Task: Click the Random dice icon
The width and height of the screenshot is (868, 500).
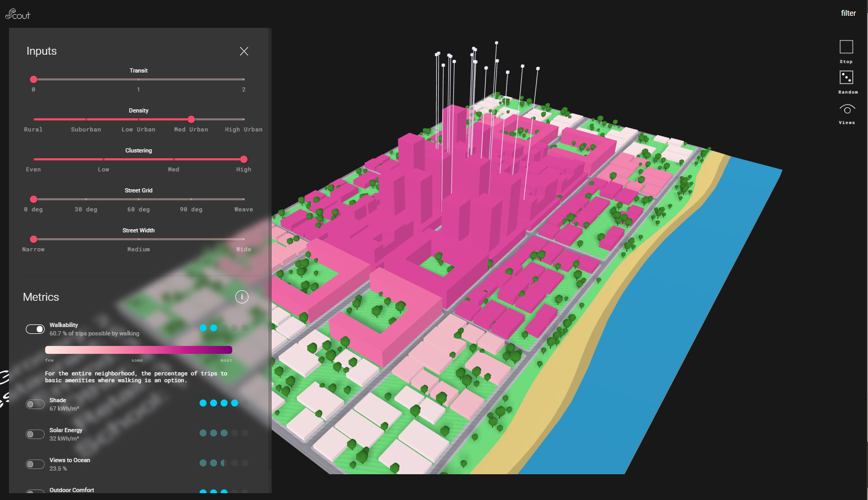Action: tap(846, 78)
